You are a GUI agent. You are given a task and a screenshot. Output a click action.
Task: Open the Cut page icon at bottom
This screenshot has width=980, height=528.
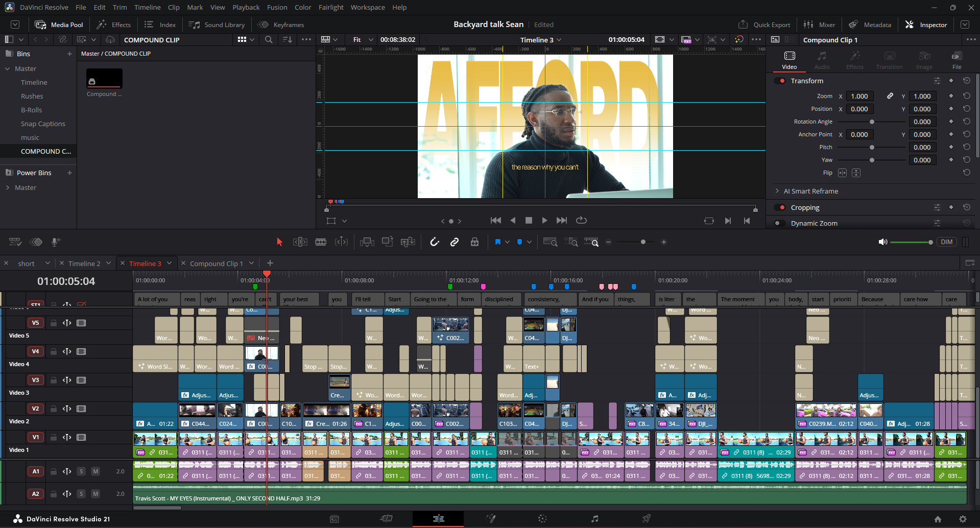(x=387, y=519)
